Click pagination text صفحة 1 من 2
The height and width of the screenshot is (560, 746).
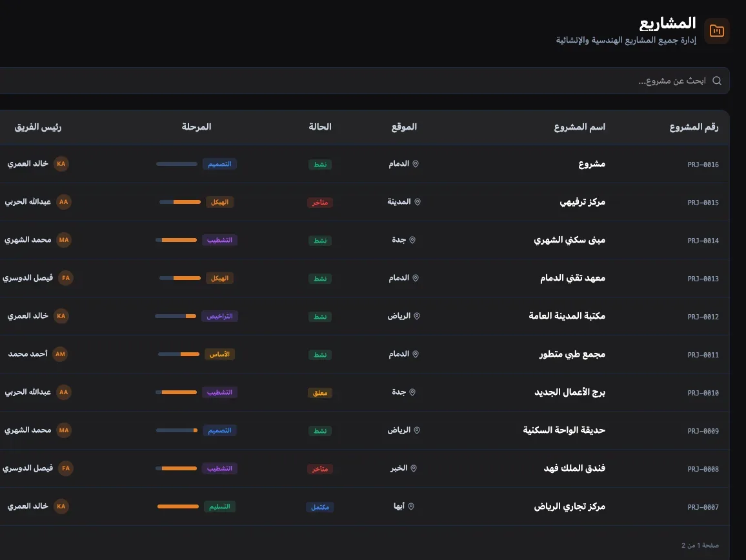tap(700, 545)
